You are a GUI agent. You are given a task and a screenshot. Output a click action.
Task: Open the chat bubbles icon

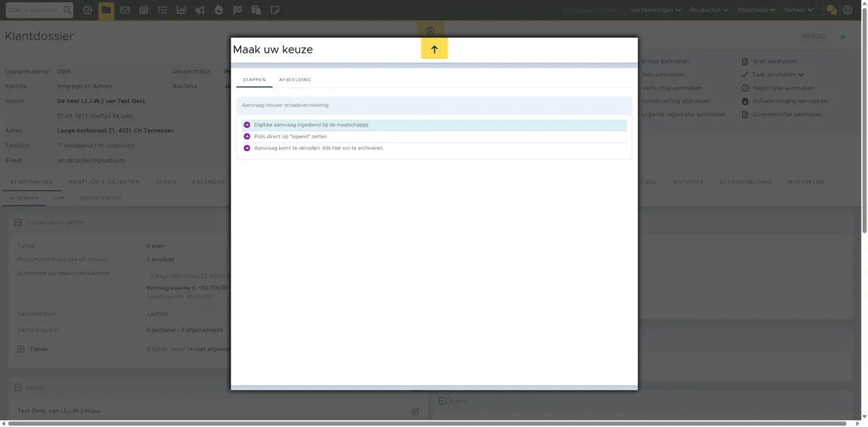tap(832, 10)
